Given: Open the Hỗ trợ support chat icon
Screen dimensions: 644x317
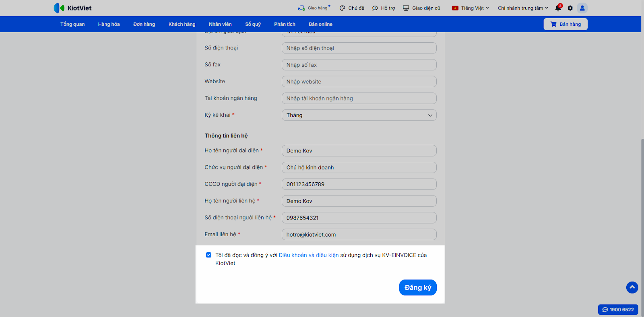Looking at the screenshot, I should coord(375,8).
